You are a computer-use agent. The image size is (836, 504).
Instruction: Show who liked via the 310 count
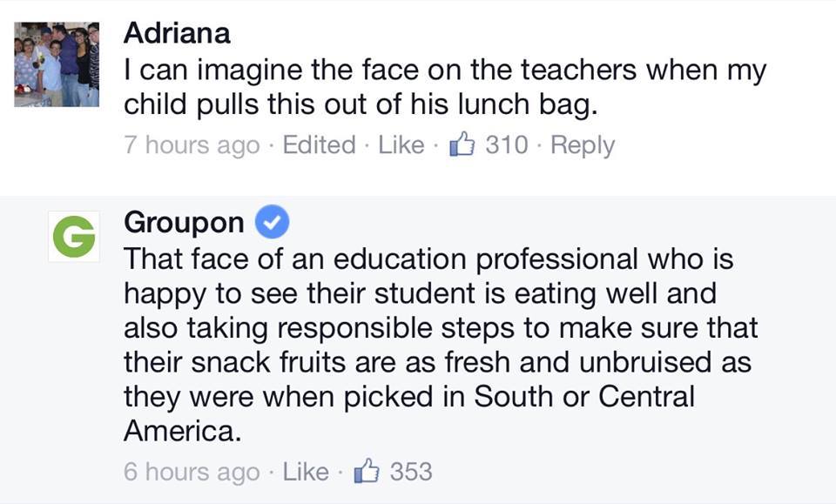(x=506, y=144)
